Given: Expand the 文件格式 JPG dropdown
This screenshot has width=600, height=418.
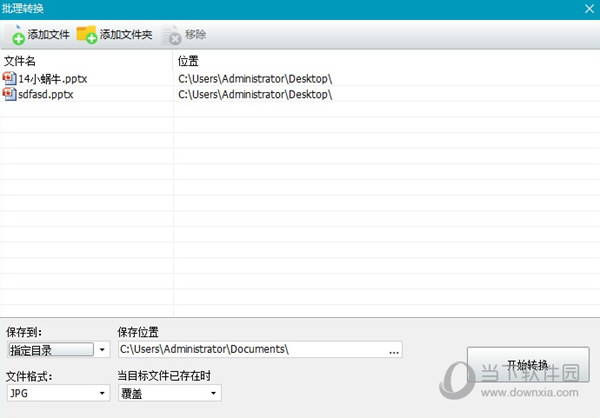Looking at the screenshot, I should 103,394.
